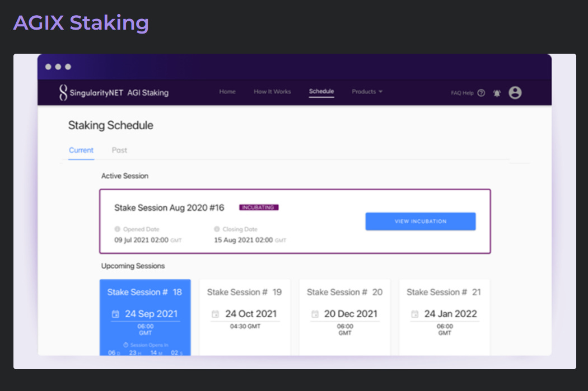Click the 24 Sep 2021 date text
588x391 pixels.
151,314
